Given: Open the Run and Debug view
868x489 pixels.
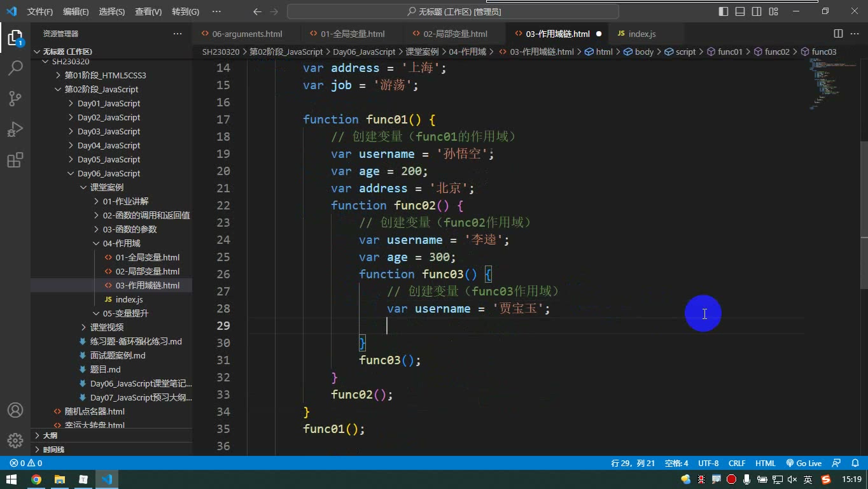Looking at the screenshot, I should pos(15,129).
